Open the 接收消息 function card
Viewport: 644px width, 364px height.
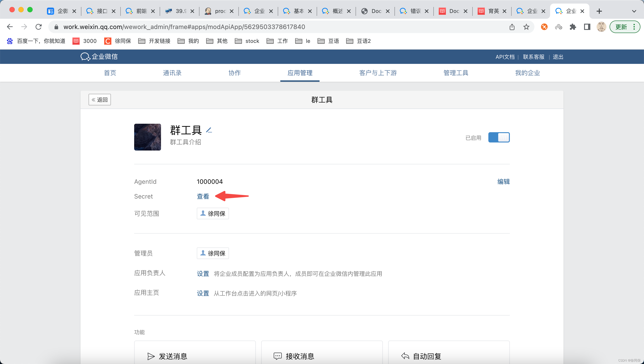coord(322,352)
